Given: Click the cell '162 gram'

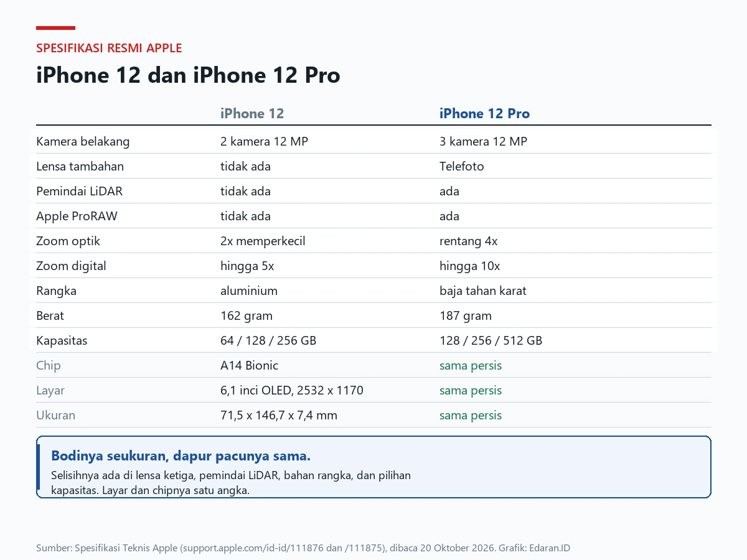Looking at the screenshot, I should (247, 315).
